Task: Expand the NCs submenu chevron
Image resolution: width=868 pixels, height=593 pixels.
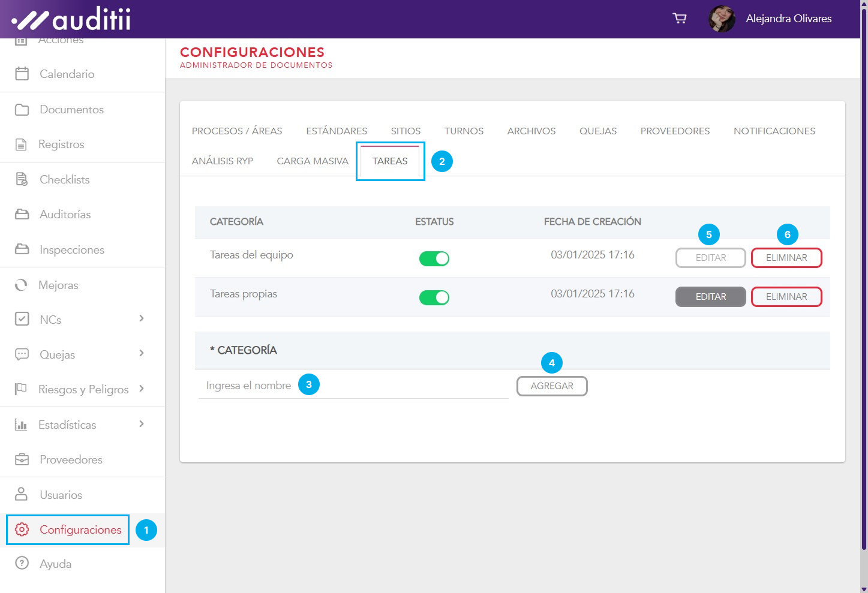Action: pos(142,318)
